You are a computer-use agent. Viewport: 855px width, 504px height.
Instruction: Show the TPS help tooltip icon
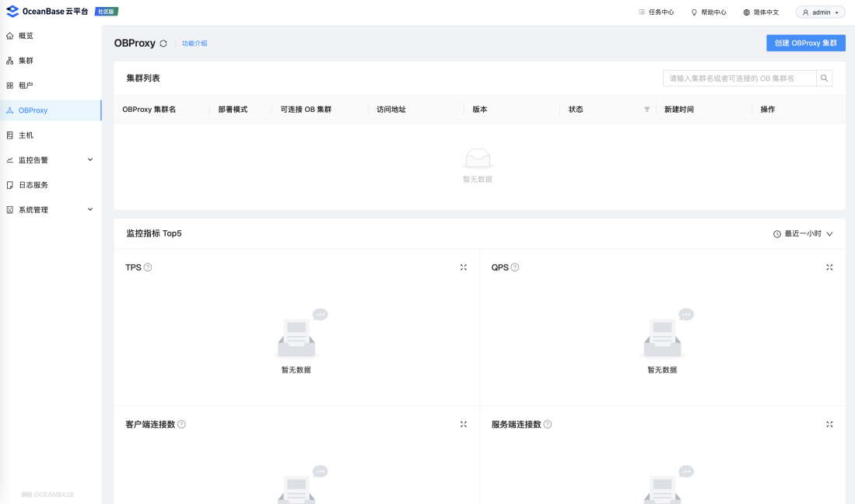coord(148,268)
